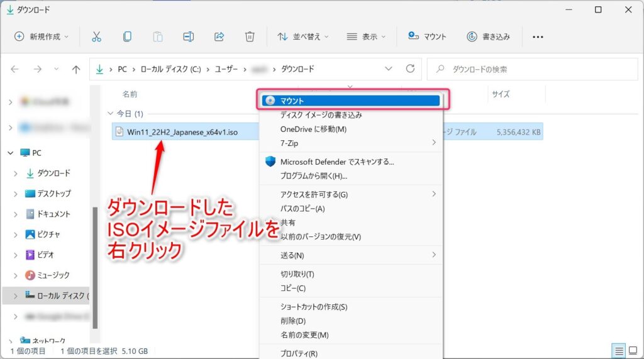Click the Delete trash icon
The image size is (644, 359).
(x=250, y=36)
